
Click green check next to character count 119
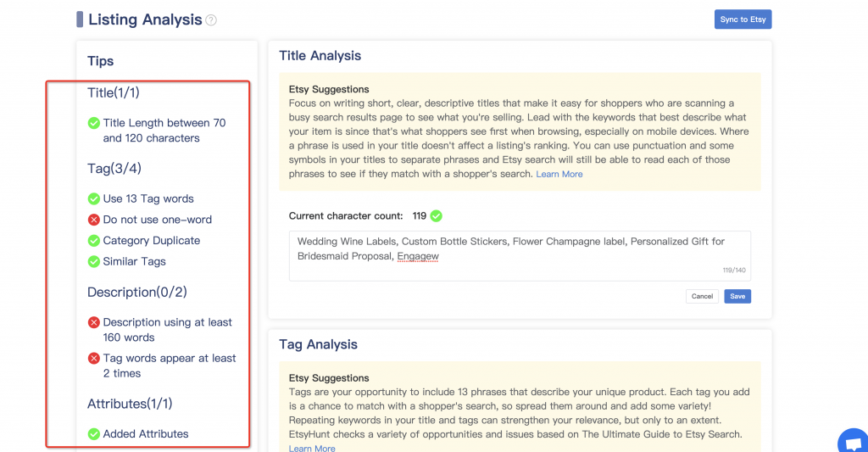[437, 216]
